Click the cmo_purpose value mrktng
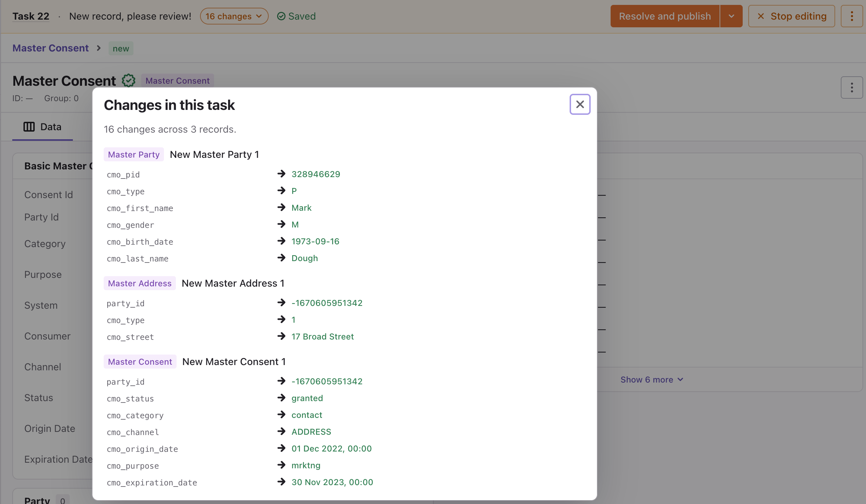Image resolution: width=866 pixels, height=504 pixels. tap(306, 465)
